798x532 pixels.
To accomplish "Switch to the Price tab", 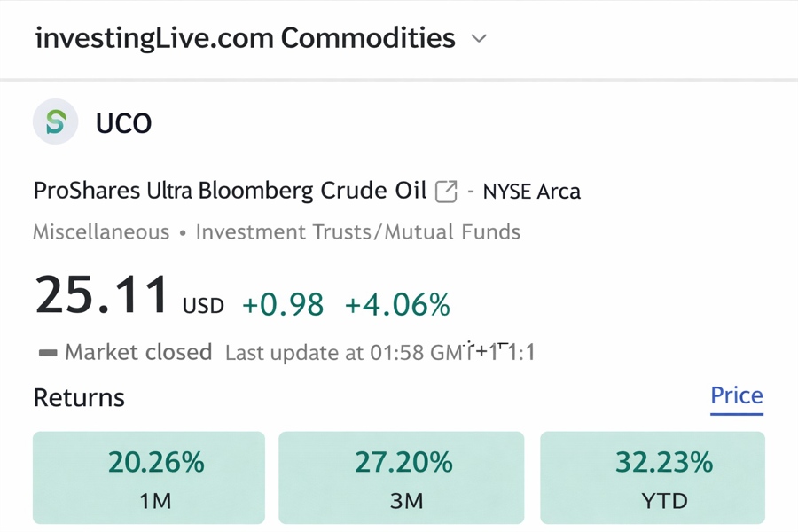I will 736,395.
